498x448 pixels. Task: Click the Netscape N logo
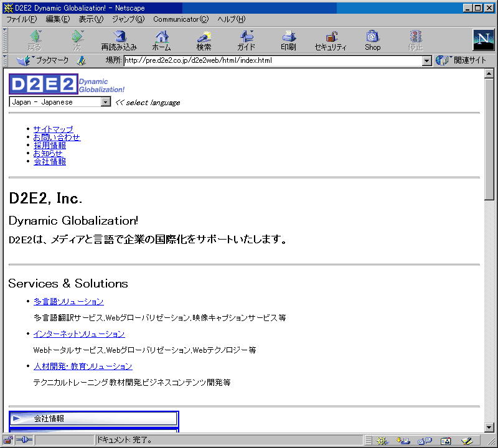click(x=483, y=40)
